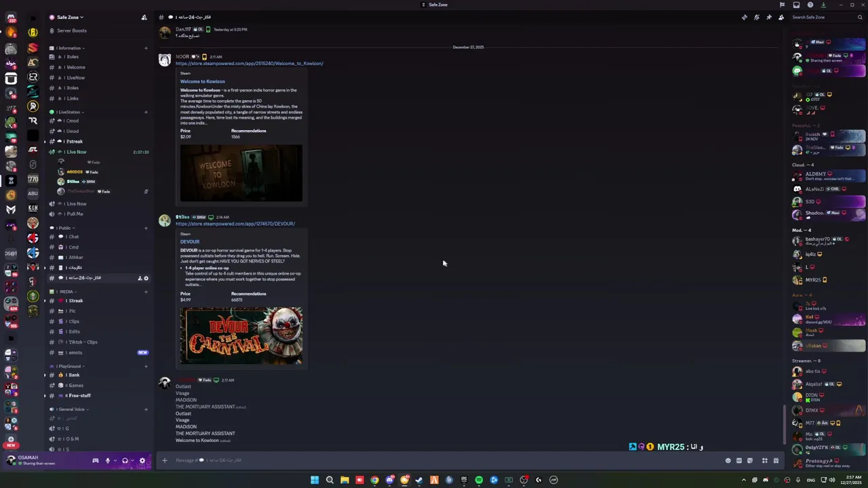Viewport: 868px width, 488px height.
Task: Open the Rules channel
Action: pos(99,57)
